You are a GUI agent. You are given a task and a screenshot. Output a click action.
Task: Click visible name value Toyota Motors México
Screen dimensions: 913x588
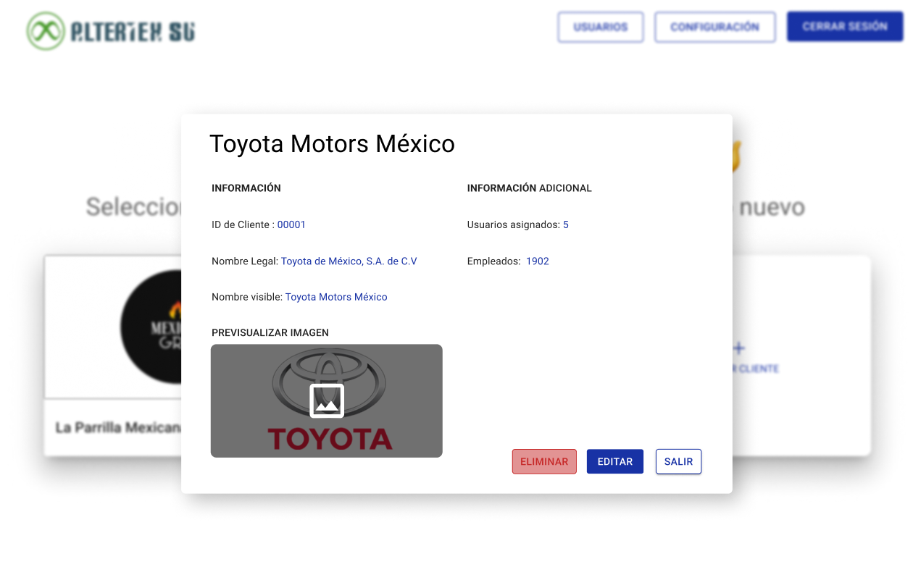tap(336, 297)
